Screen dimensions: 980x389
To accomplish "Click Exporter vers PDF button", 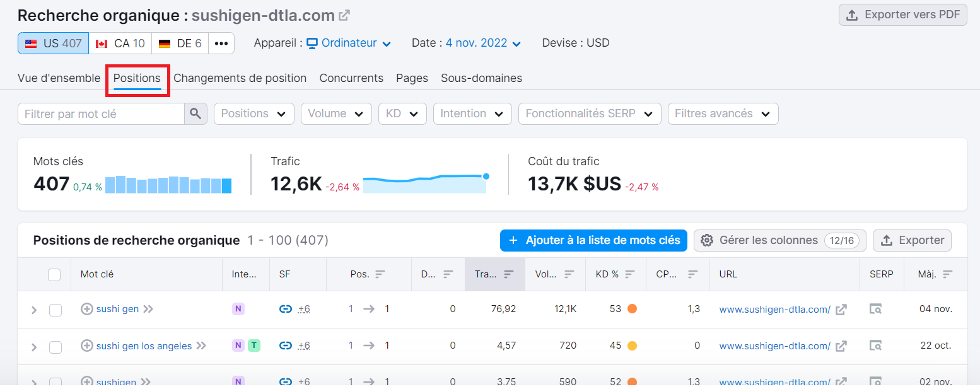I will 902,15.
